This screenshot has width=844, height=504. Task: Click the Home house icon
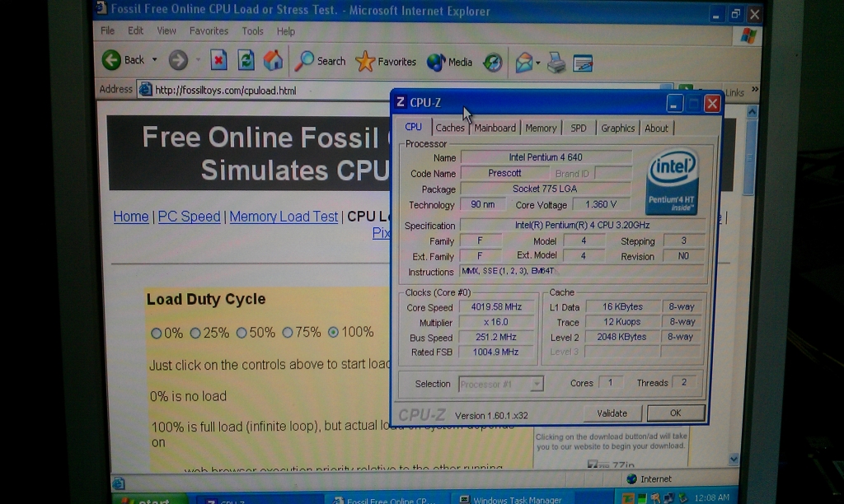273,60
